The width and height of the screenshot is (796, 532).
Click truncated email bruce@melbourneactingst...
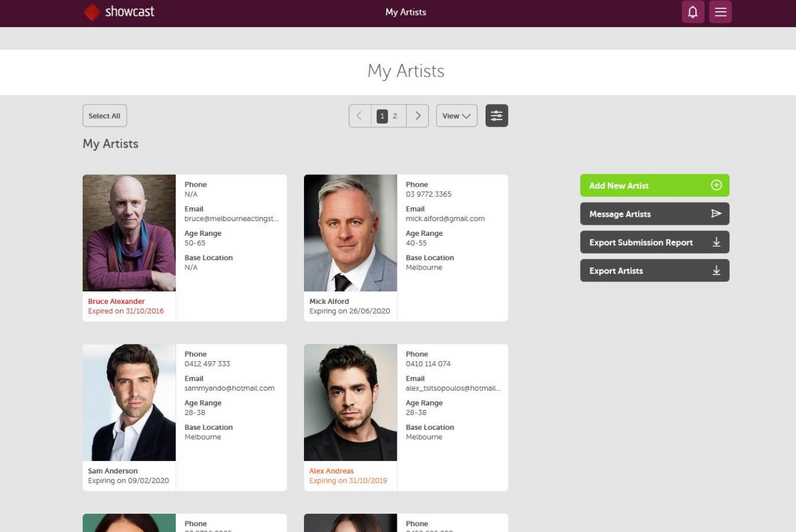point(231,219)
